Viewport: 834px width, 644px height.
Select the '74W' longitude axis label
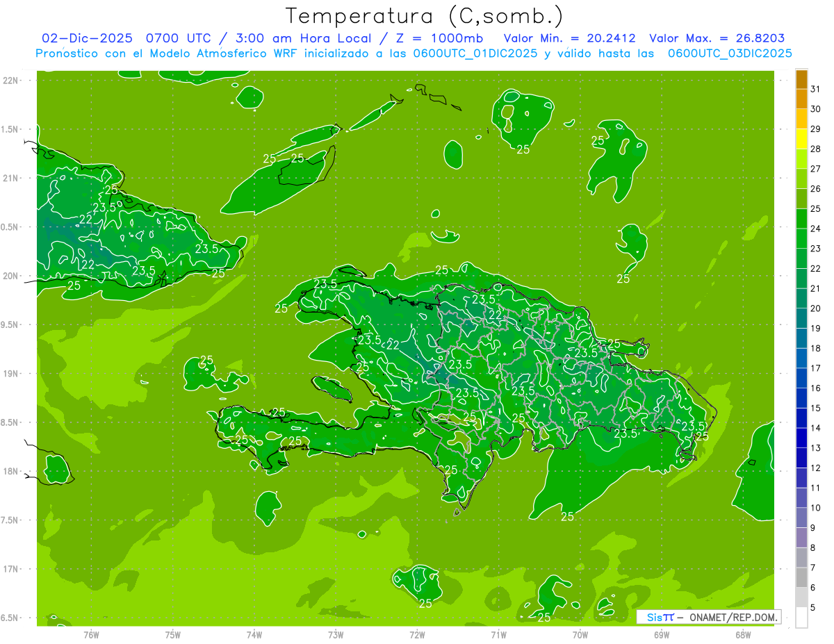tap(254, 634)
